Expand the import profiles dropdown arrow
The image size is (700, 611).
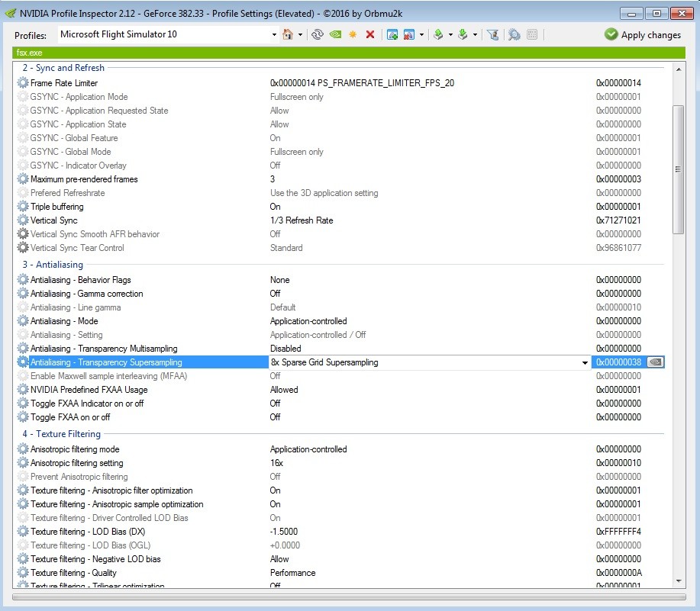pos(475,35)
